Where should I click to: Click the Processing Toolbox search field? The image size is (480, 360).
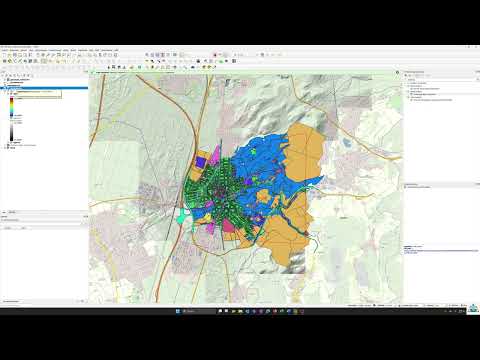click(x=442, y=80)
